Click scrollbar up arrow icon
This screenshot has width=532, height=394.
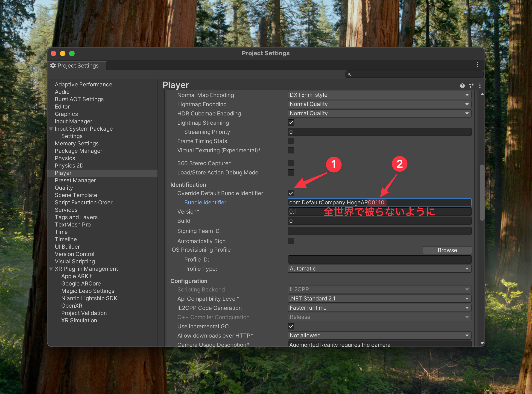pyautogui.click(x=482, y=94)
